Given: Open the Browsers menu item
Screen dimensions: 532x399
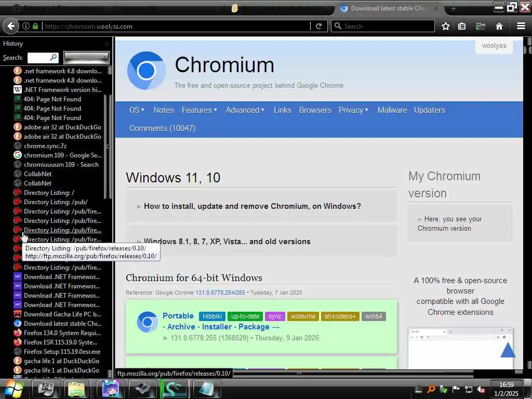Looking at the screenshot, I should (315, 110).
